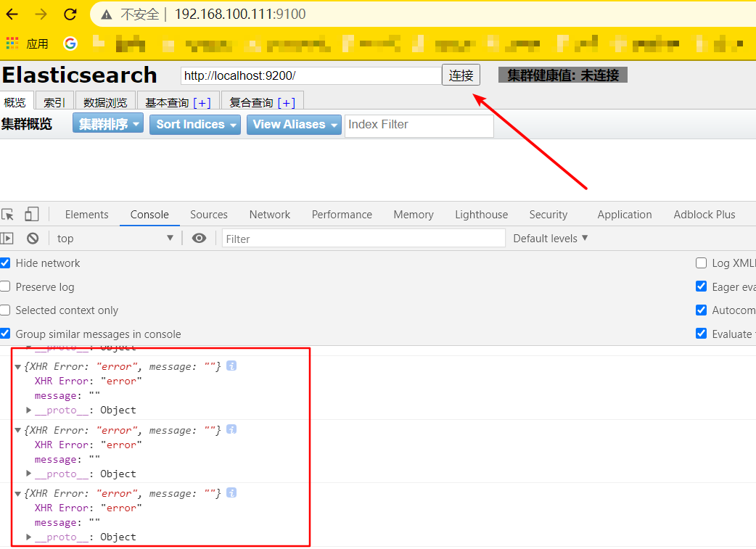Open the Memory DevTools tab

[414, 215]
